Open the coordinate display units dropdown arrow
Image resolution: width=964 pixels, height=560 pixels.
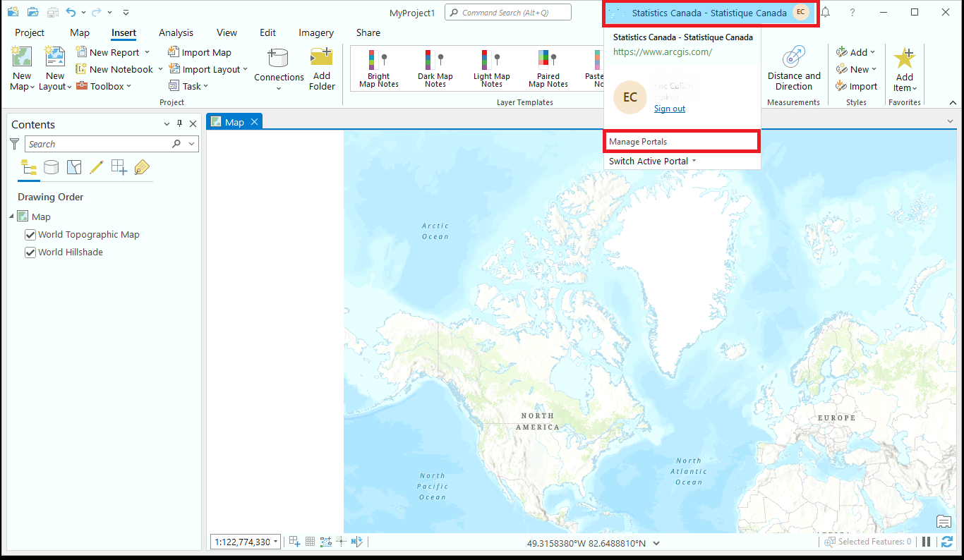tap(656, 543)
